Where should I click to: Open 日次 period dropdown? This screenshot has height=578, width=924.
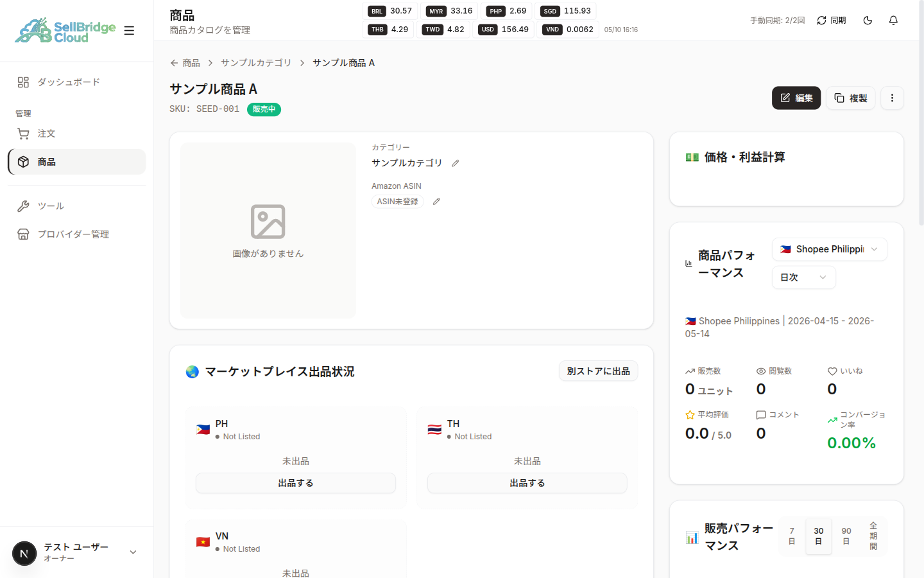pyautogui.click(x=804, y=277)
